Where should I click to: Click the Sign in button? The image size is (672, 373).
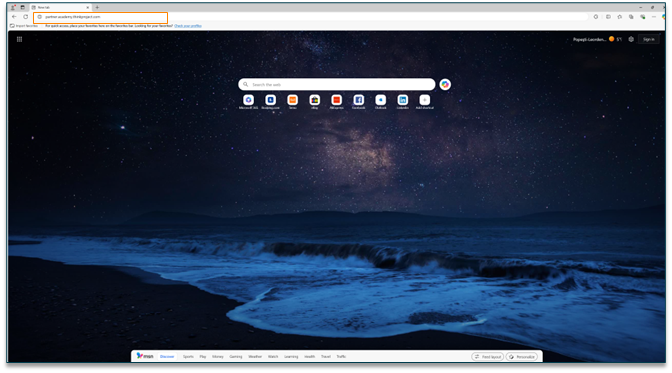[x=648, y=39]
